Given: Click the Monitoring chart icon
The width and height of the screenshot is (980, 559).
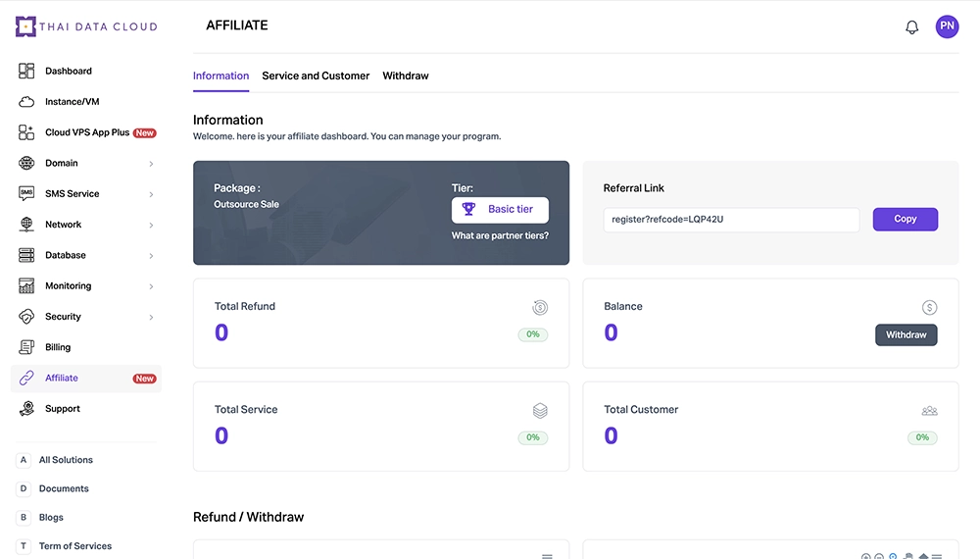Looking at the screenshot, I should pyautogui.click(x=26, y=285).
